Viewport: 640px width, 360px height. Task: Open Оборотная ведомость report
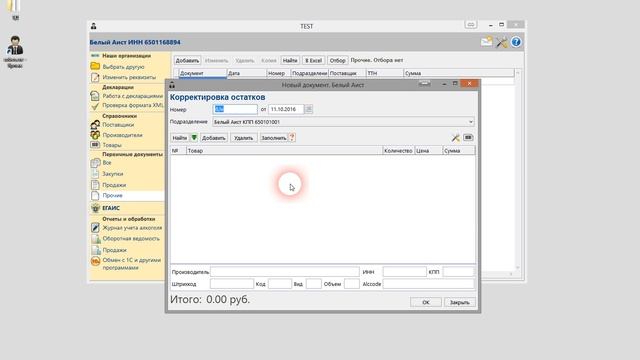tap(131, 239)
